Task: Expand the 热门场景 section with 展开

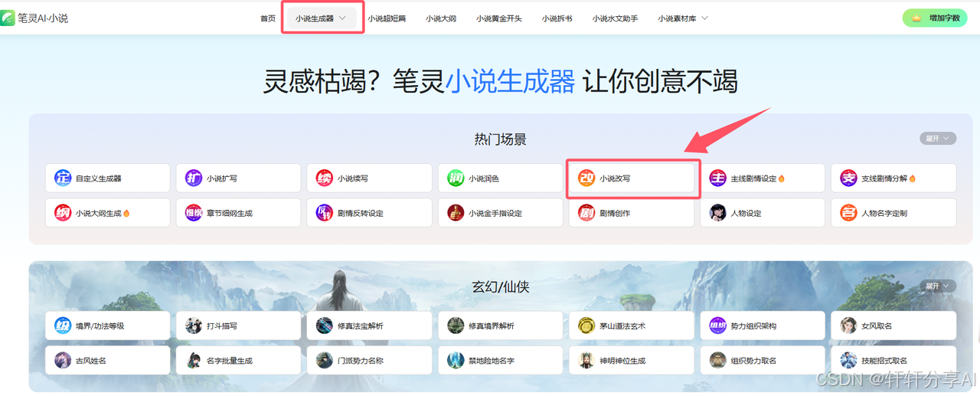Action: (x=938, y=139)
